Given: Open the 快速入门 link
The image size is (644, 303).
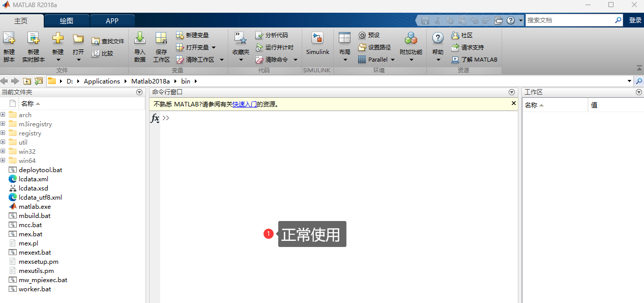Looking at the screenshot, I should click(245, 104).
